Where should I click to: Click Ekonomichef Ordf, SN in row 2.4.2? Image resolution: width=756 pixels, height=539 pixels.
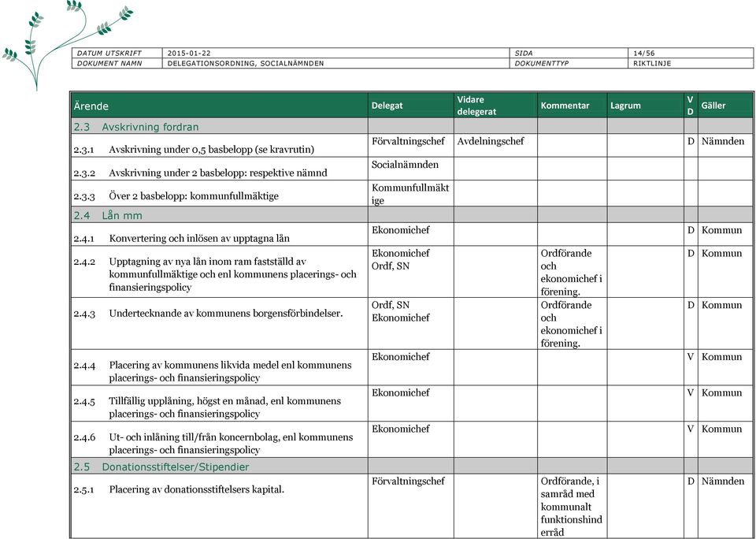(400, 259)
